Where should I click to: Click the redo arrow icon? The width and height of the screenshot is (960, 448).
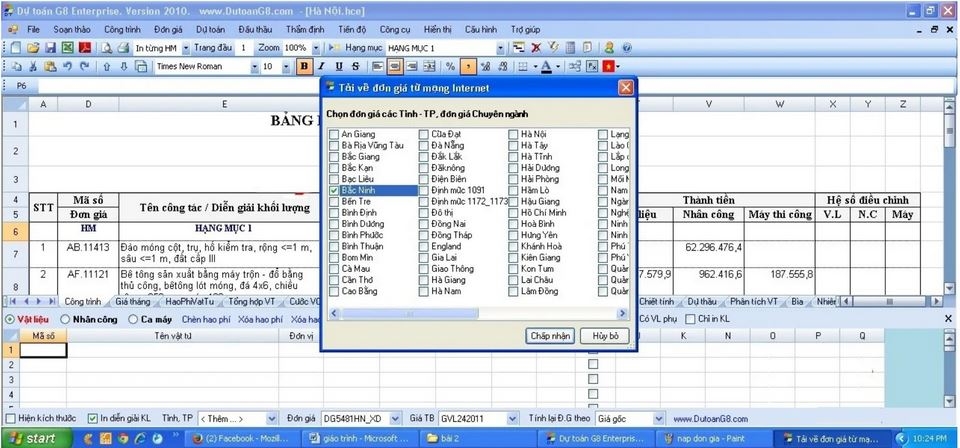pos(84,67)
